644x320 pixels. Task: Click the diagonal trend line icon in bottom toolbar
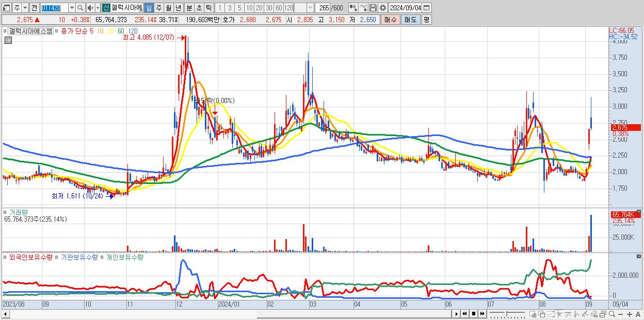tap(585, 314)
